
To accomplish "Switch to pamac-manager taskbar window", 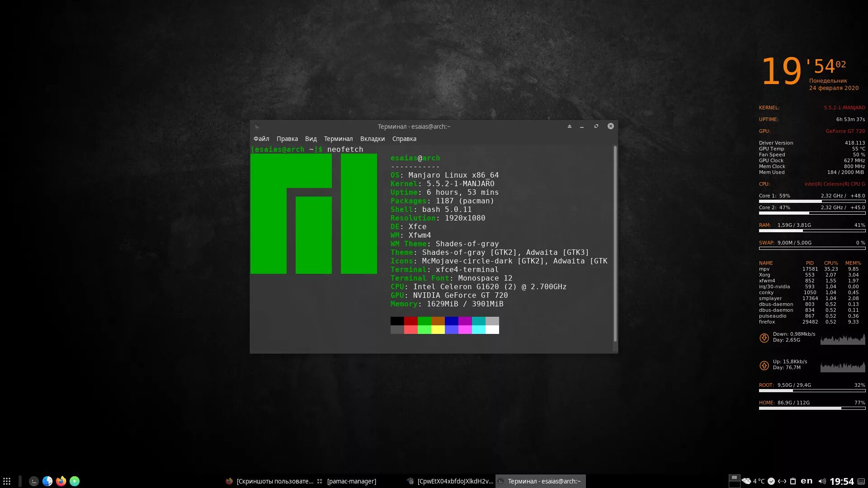I will tap(351, 481).
